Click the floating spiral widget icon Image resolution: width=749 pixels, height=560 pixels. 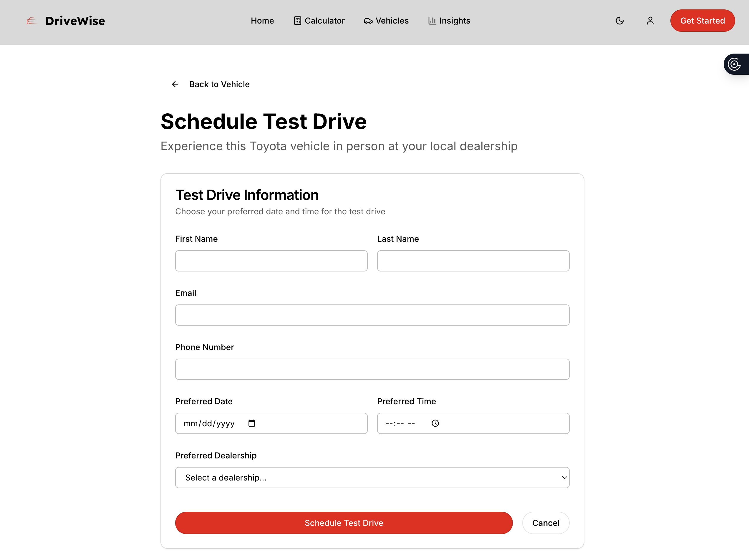(734, 64)
